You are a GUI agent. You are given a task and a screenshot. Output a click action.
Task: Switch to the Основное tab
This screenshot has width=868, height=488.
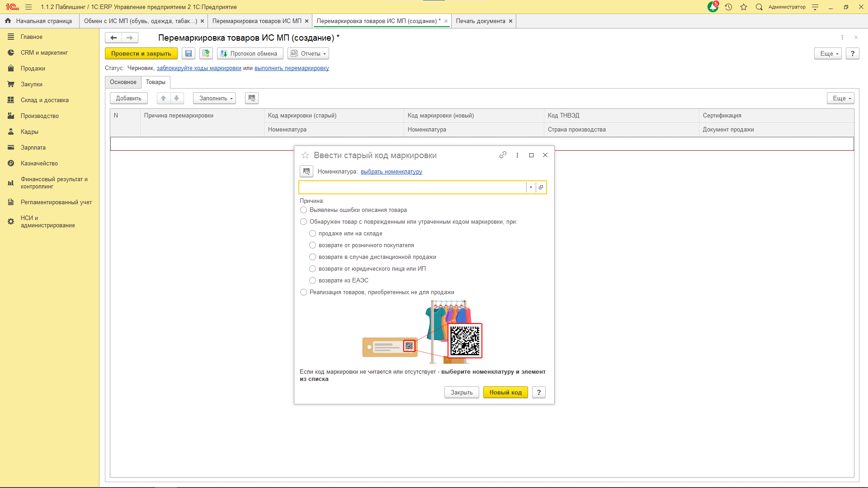[x=123, y=82]
